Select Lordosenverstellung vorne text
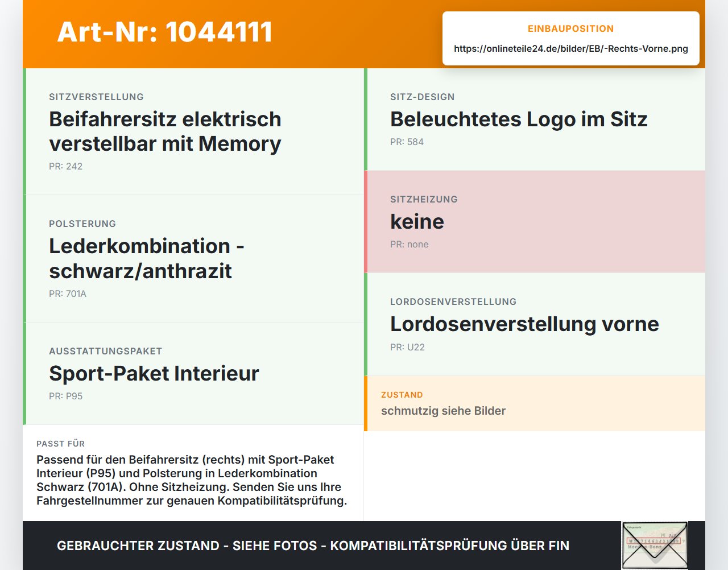This screenshot has height=570, width=728. tap(524, 324)
